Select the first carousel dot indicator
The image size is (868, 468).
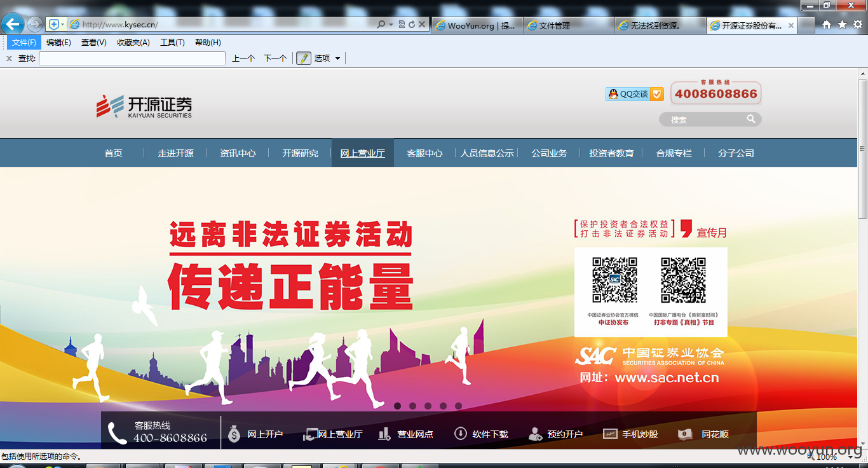tap(397, 406)
